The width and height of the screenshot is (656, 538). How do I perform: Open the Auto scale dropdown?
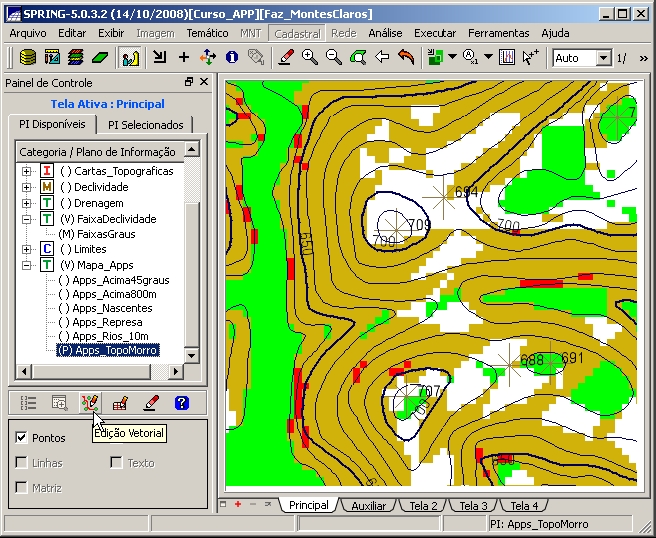coord(603,58)
